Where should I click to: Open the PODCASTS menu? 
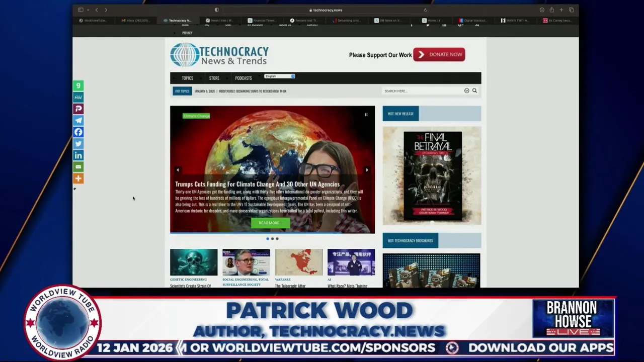click(x=244, y=78)
